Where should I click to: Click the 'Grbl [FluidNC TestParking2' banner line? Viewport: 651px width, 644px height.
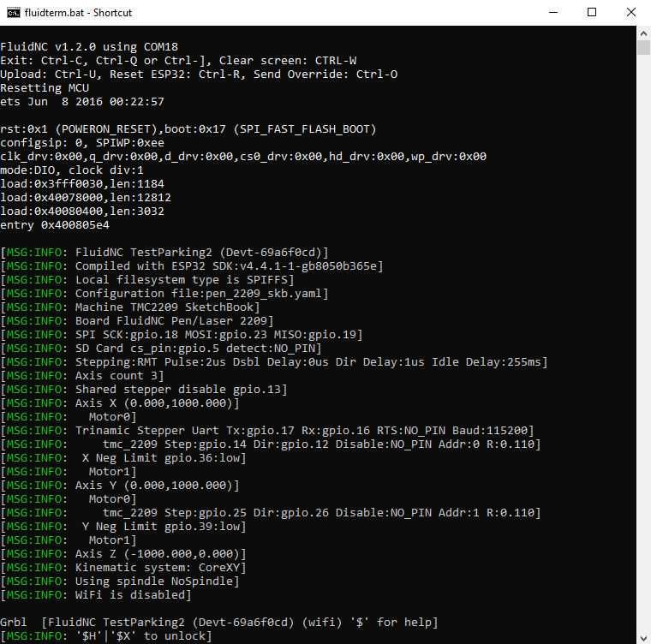coord(219,623)
